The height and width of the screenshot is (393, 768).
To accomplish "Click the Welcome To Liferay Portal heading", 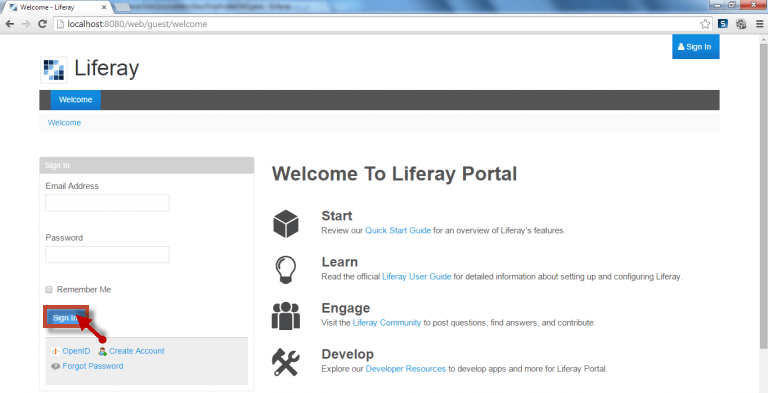I will tap(394, 174).
